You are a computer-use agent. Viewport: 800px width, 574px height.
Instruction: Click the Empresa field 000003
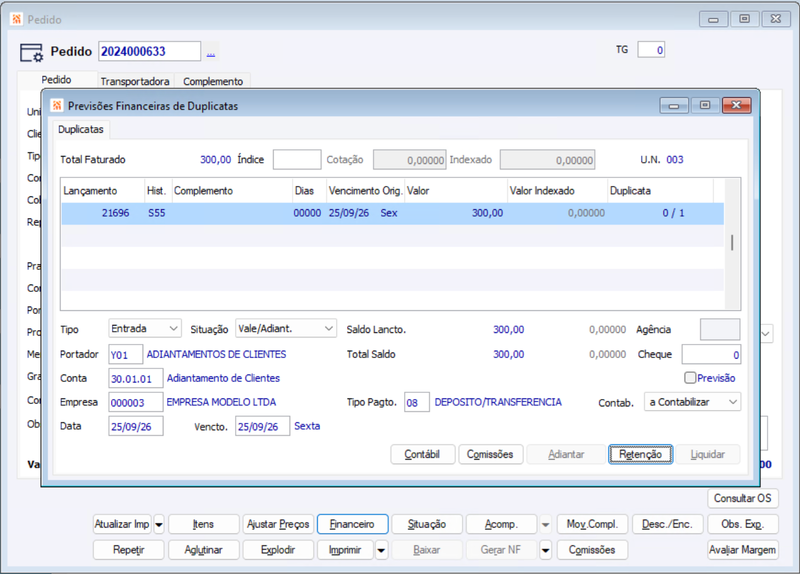(x=136, y=403)
